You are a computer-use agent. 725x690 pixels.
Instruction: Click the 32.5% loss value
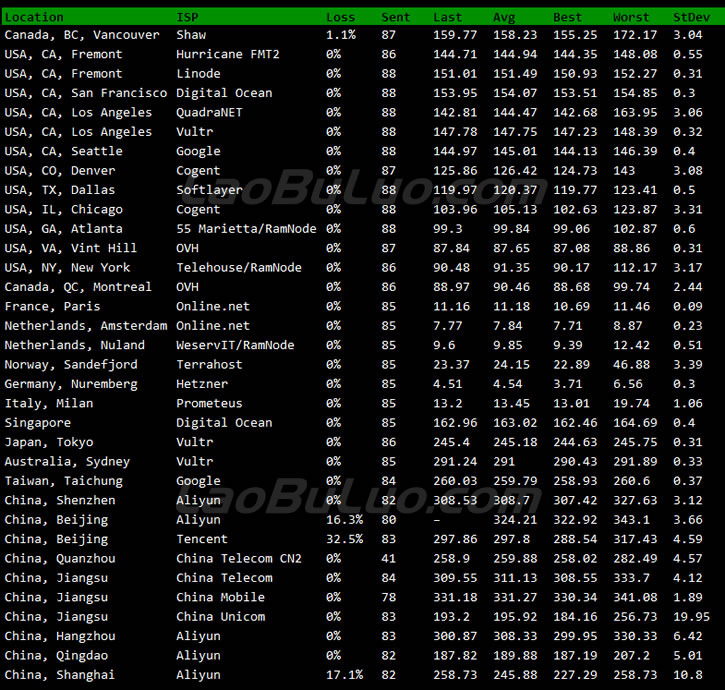[344, 540]
